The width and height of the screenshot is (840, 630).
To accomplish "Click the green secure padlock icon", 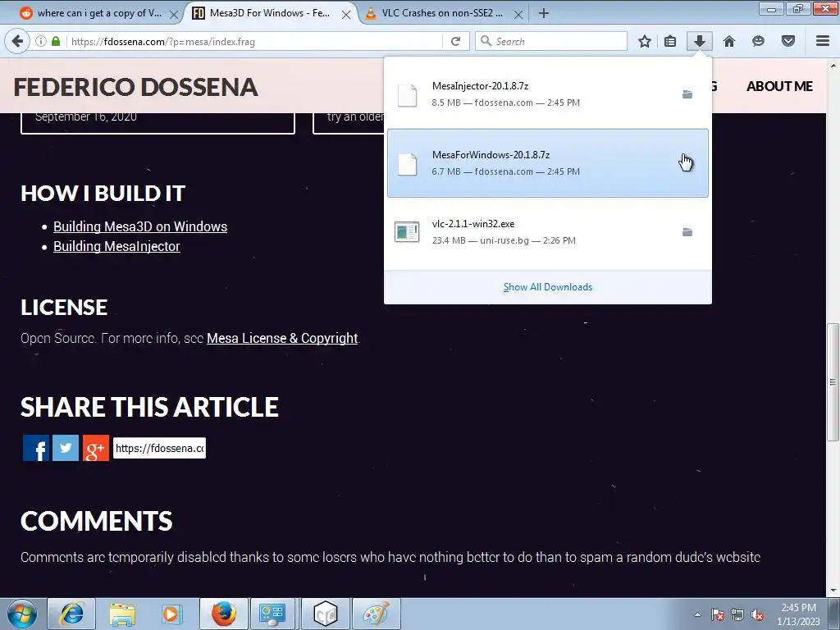I will pos(56,41).
